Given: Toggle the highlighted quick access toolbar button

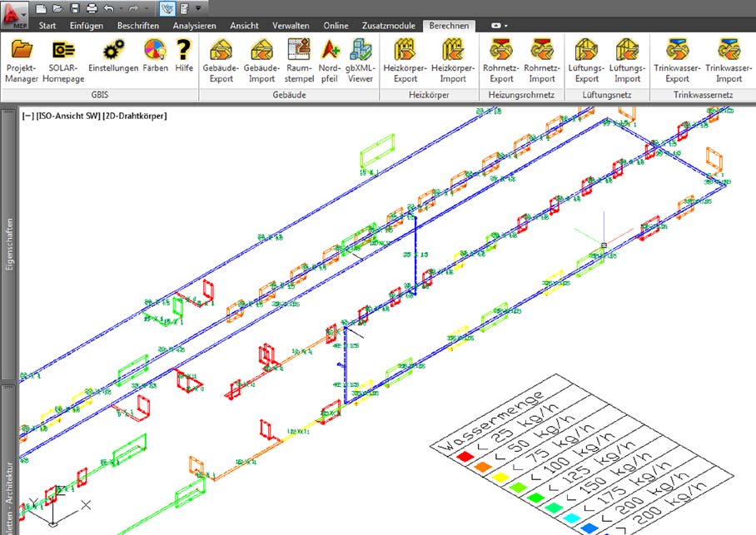Looking at the screenshot, I should pos(167,8).
